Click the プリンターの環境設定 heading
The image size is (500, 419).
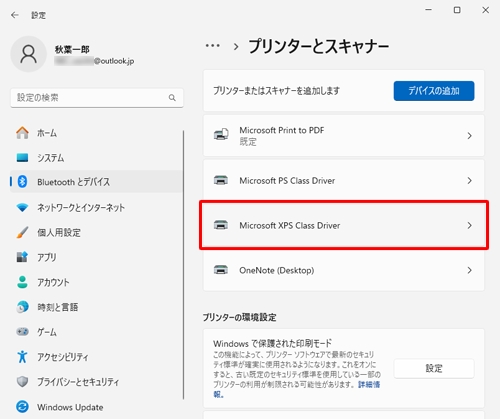point(240,317)
